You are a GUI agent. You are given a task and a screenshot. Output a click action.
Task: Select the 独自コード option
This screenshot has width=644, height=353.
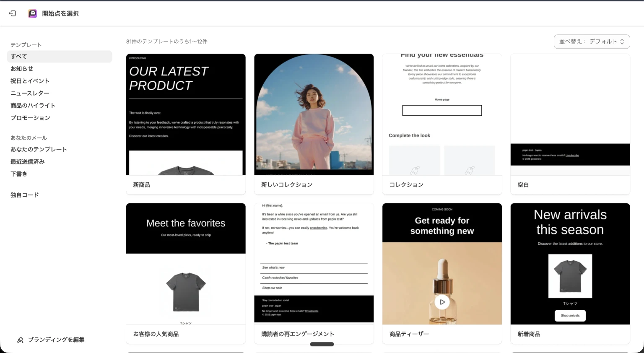[x=24, y=195]
